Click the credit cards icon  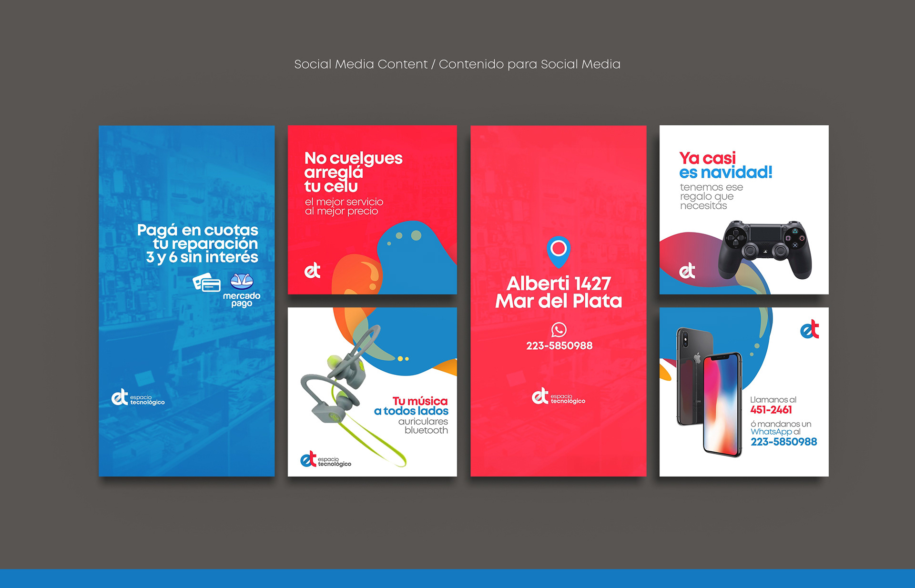[207, 282]
